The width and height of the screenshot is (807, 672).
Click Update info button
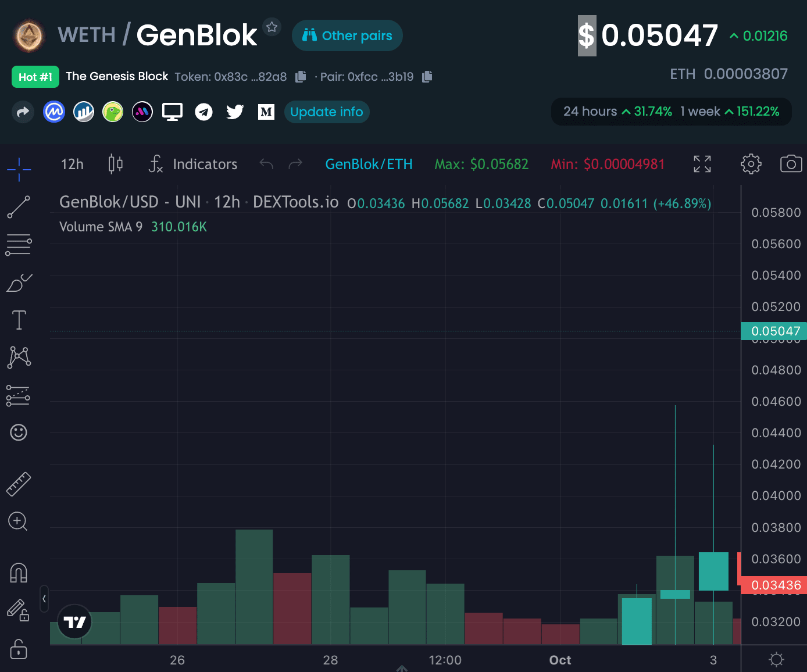(x=327, y=112)
